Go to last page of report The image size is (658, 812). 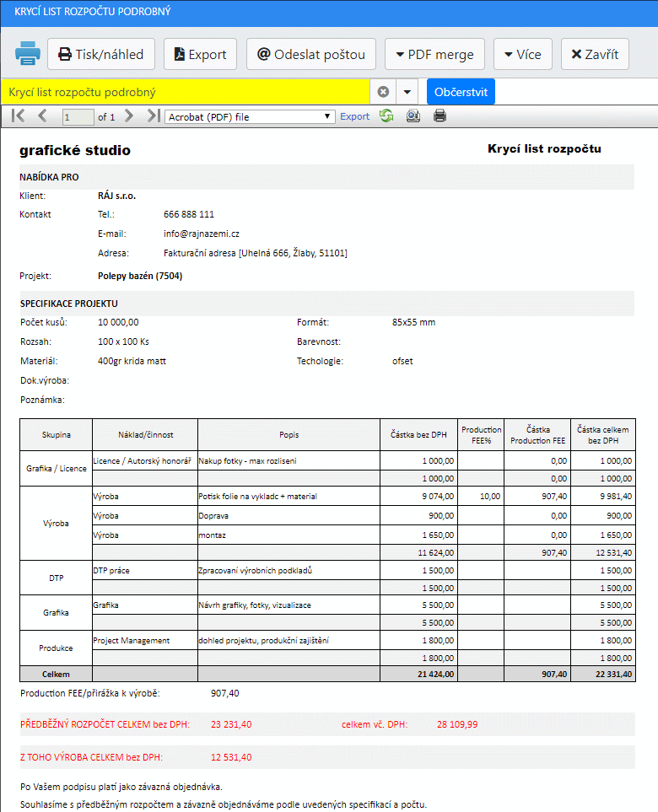click(154, 116)
